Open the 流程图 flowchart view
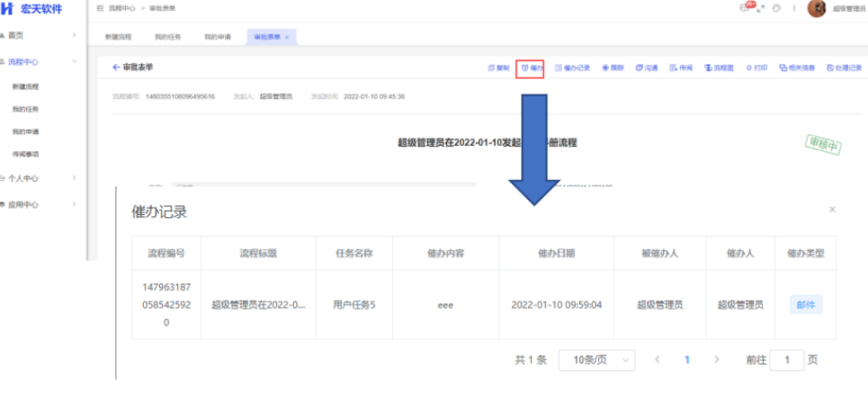This screenshot has height=397, width=868. click(x=719, y=68)
